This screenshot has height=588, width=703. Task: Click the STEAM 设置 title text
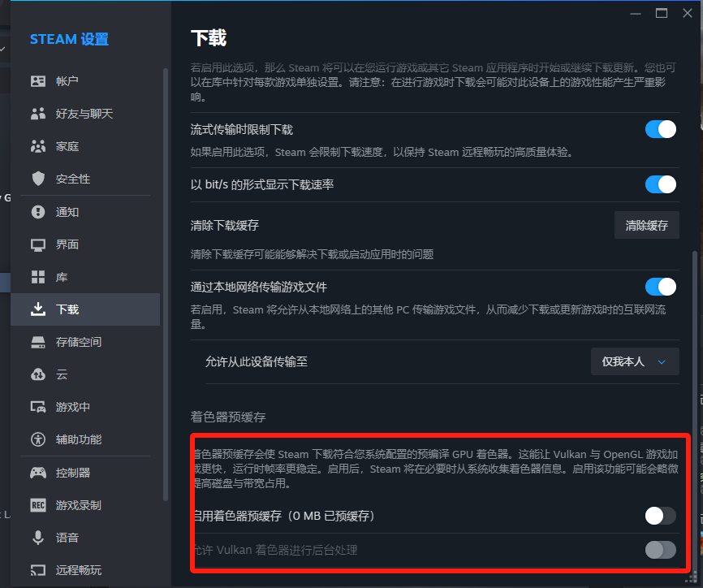(69, 40)
